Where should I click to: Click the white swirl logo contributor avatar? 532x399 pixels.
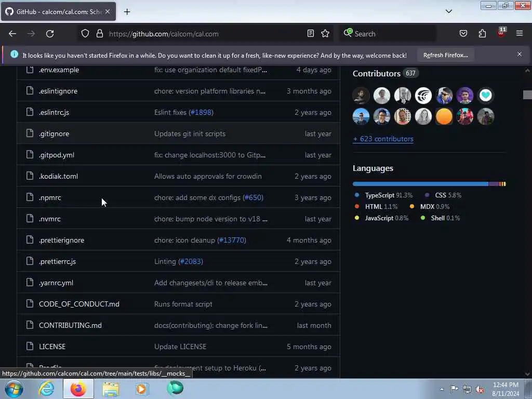coord(423,96)
